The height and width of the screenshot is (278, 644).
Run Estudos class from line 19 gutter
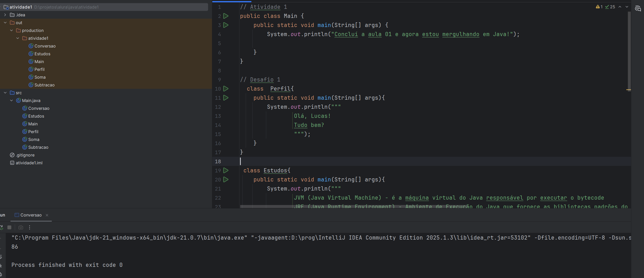pos(226,171)
